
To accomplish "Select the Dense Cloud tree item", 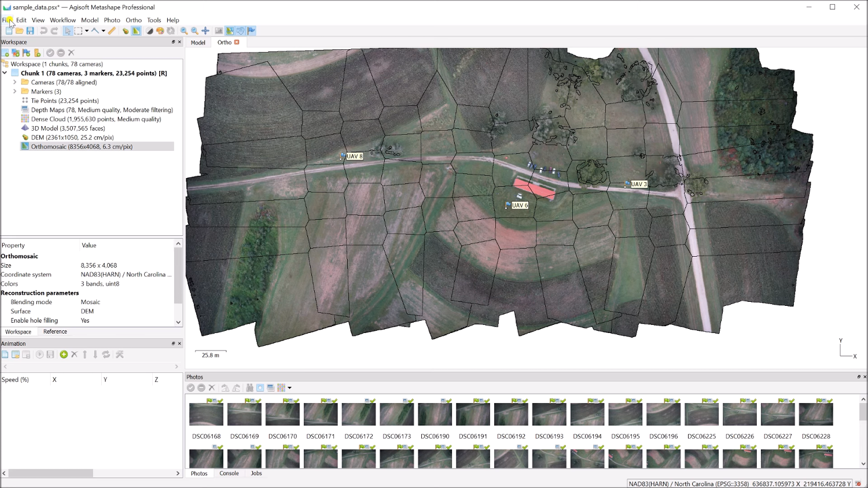I will (x=96, y=119).
